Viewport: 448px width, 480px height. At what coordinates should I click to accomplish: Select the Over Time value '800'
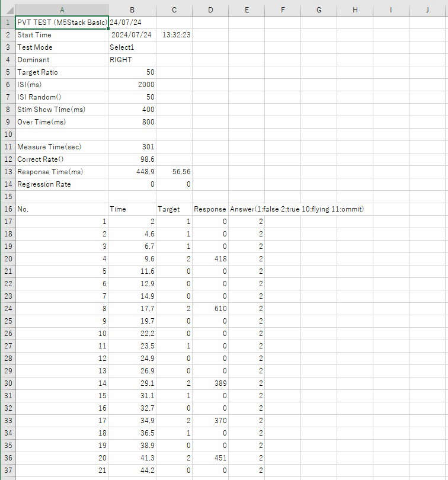(x=132, y=122)
